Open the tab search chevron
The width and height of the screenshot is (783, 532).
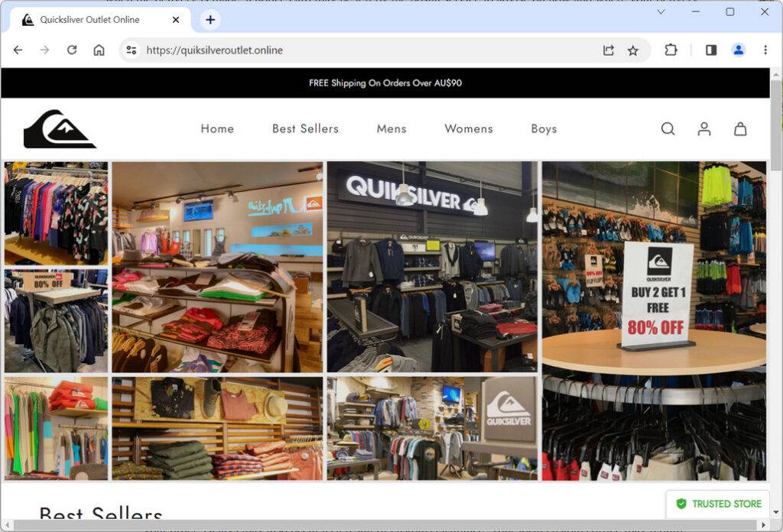tap(661, 11)
